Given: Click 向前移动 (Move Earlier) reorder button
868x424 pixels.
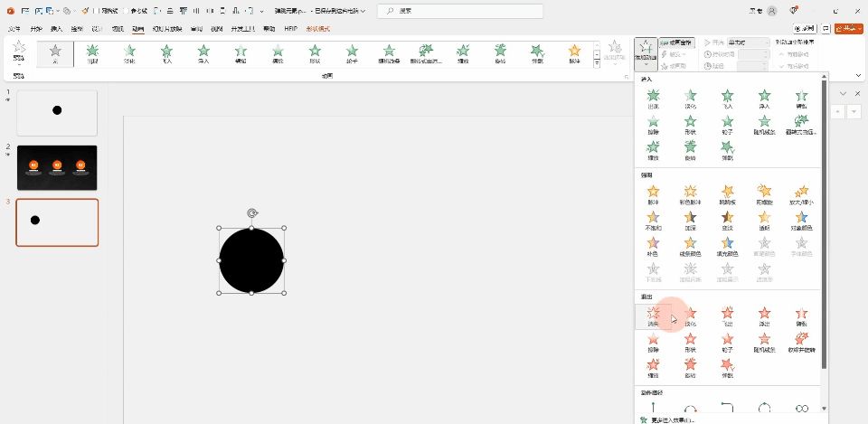Looking at the screenshot, I should 793,54.
